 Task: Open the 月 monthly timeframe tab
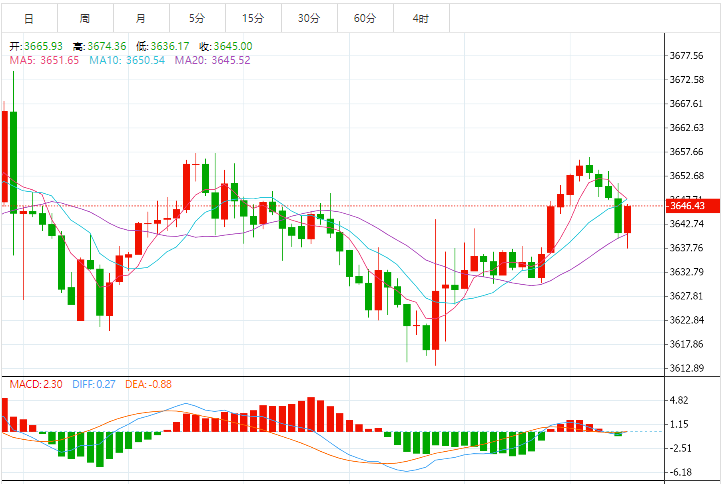(x=141, y=18)
